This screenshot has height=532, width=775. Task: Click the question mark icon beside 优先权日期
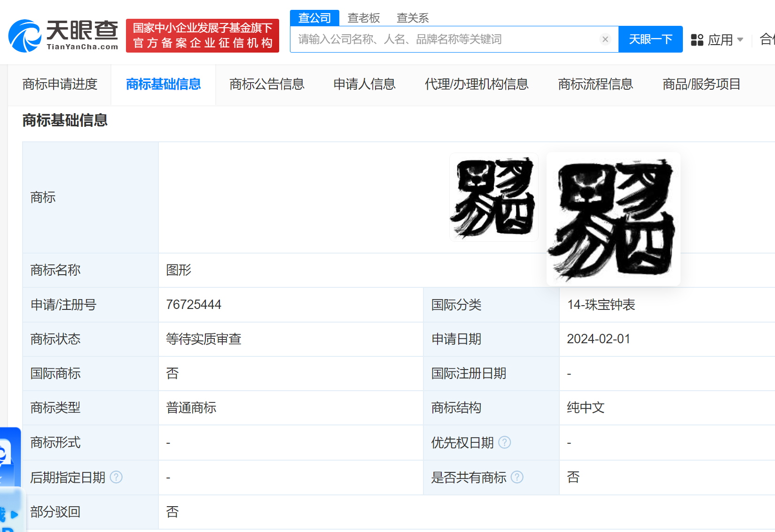coord(505,442)
